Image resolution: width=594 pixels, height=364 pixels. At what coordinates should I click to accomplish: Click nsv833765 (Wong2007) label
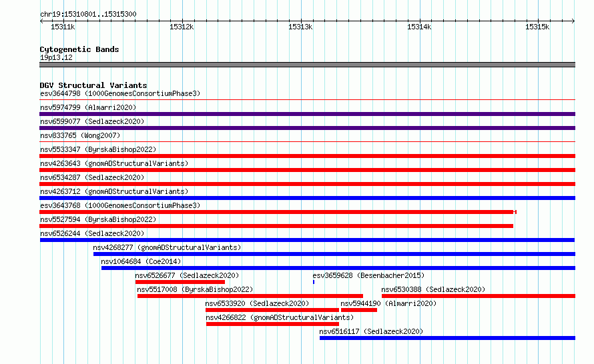pos(80,135)
